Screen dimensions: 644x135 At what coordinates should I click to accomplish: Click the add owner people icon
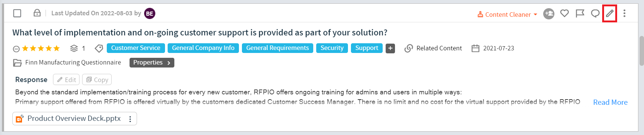[548, 14]
